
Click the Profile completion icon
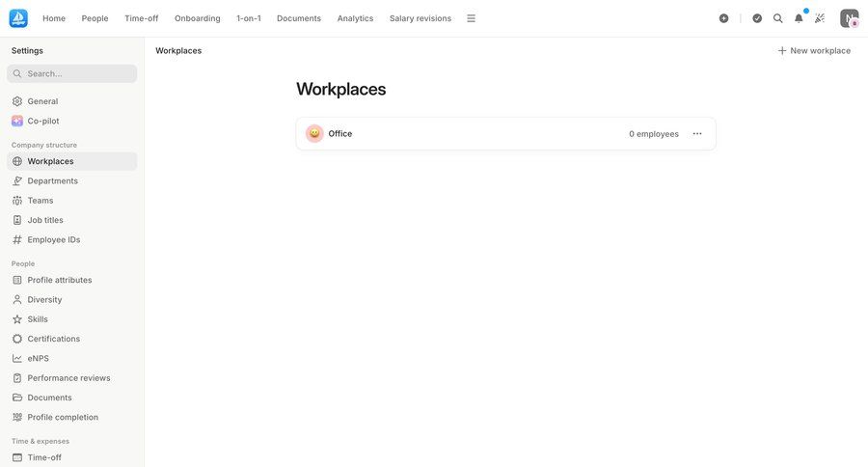[17, 417]
